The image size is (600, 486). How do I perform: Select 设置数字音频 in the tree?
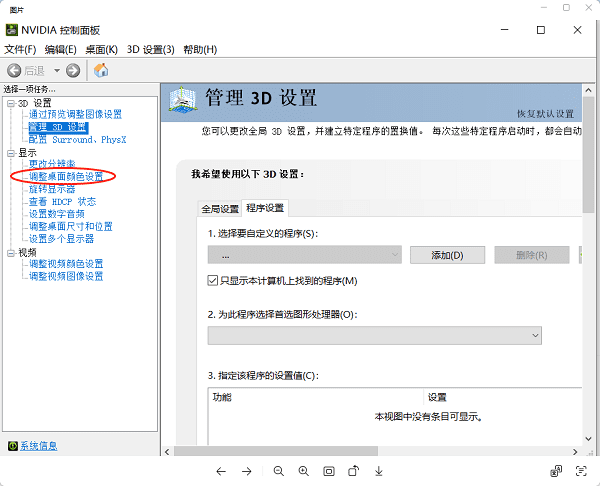[x=57, y=214]
